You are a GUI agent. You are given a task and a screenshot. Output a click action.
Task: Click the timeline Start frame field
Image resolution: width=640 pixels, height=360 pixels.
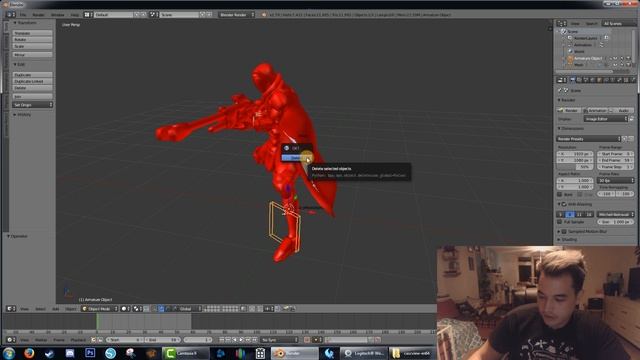tap(125, 340)
